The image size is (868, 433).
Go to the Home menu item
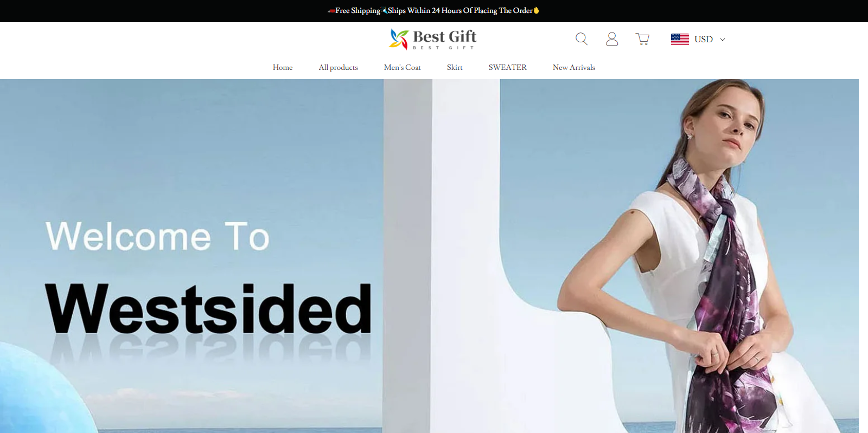pos(283,67)
